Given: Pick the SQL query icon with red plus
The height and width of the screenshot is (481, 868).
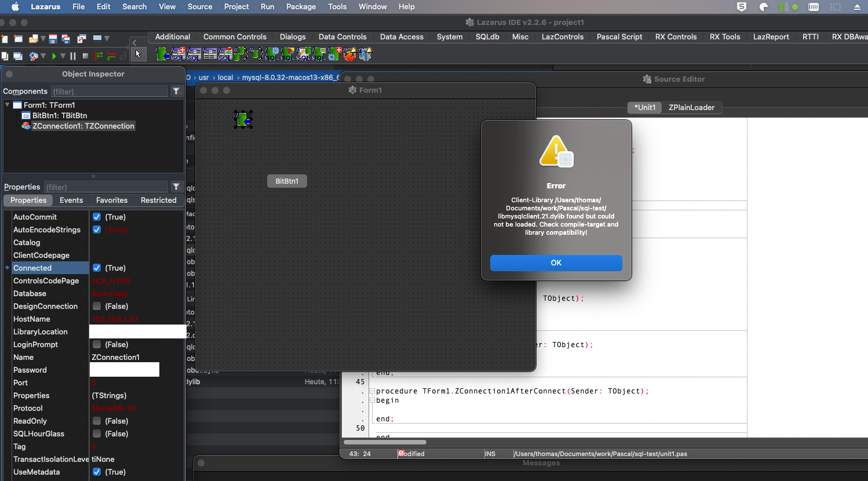Looking at the screenshot, I should coord(178,54).
